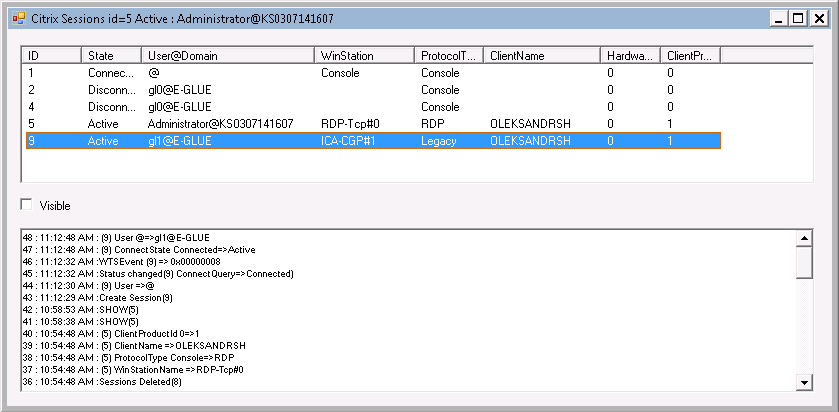Click OLEKSANDRSH client name in session 5 row
This screenshot has height=412, width=839.
pyautogui.click(x=530, y=124)
